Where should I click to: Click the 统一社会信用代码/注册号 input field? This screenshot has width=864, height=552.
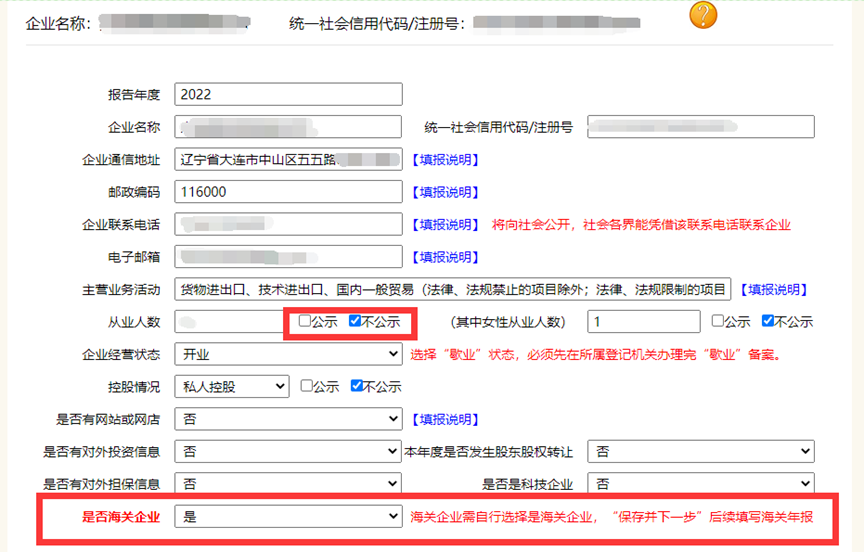tap(701, 127)
